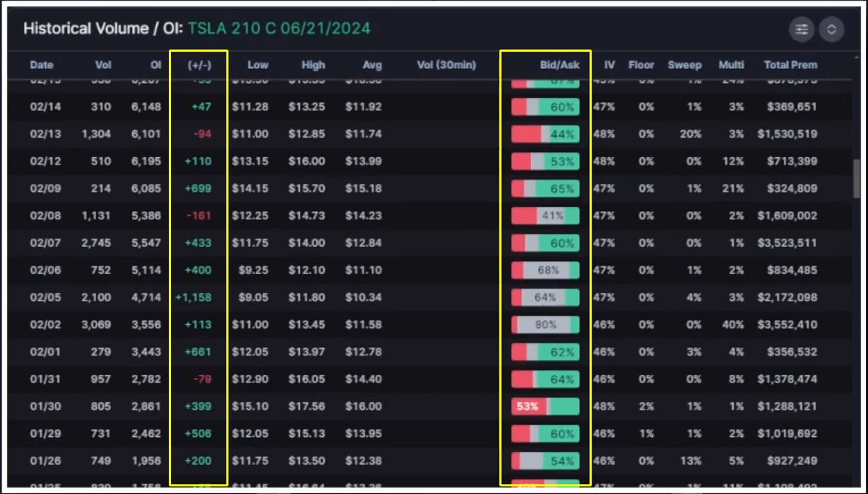Sort by the OI column header
Screen dimensions: 868x494
coord(156,65)
